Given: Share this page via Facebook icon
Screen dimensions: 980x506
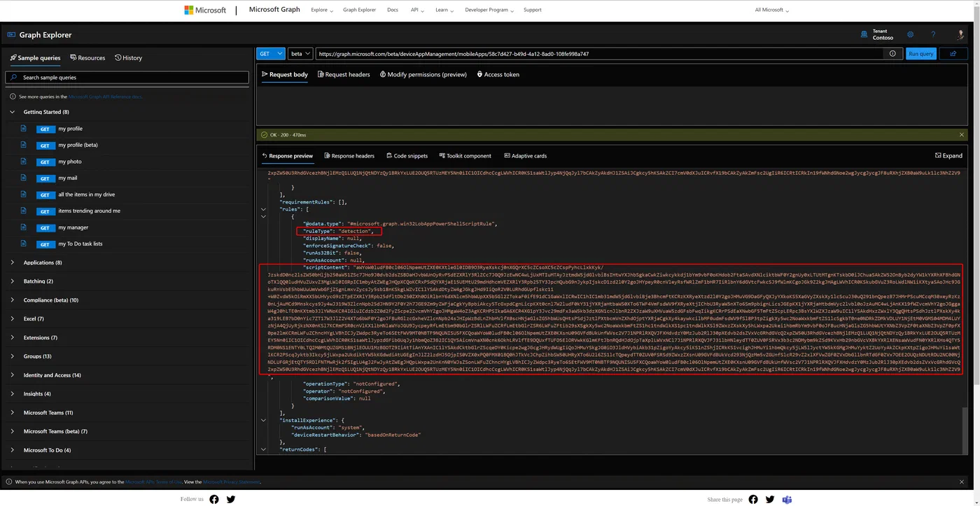Looking at the screenshot, I should [753, 499].
